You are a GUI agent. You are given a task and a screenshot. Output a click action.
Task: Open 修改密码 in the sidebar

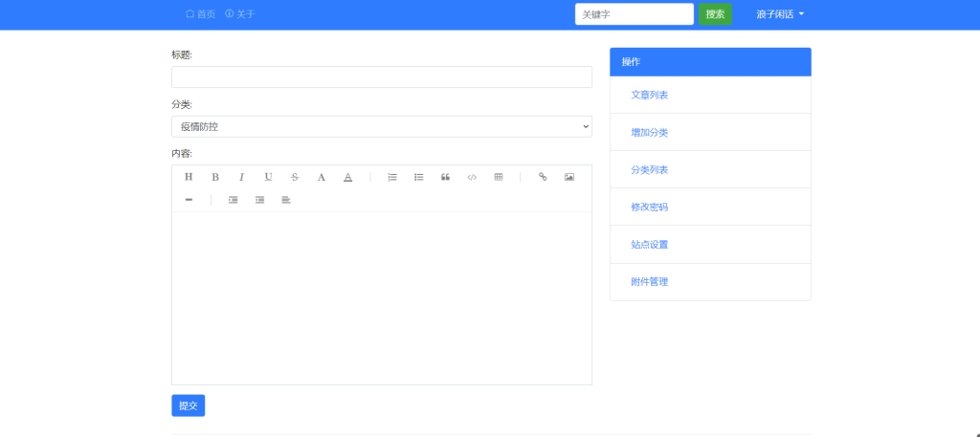coord(650,207)
